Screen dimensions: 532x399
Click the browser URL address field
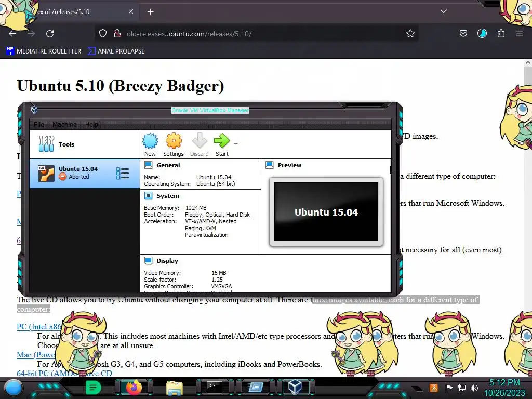tap(258, 34)
